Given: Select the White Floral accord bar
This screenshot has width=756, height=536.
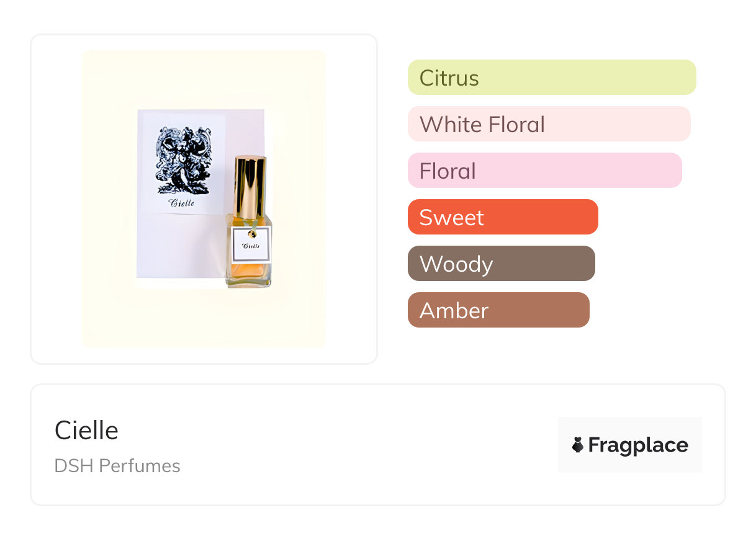Looking at the screenshot, I should (549, 124).
